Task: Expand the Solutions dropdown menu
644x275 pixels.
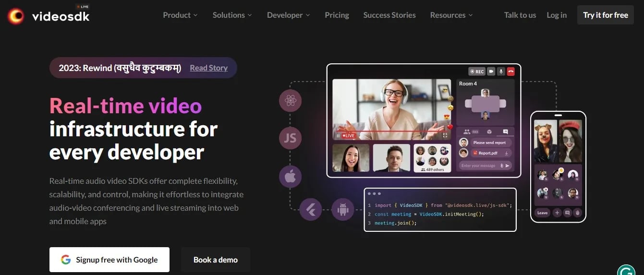Action: (x=232, y=15)
